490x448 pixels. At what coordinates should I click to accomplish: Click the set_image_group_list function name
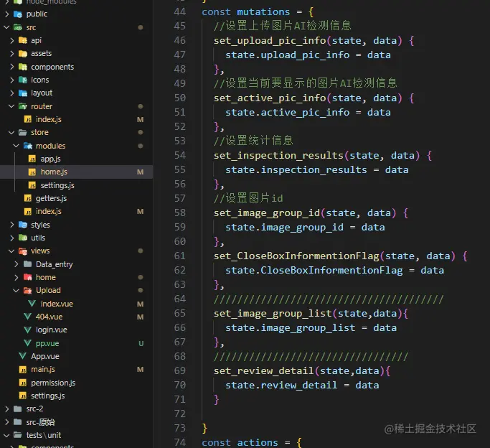(x=273, y=314)
